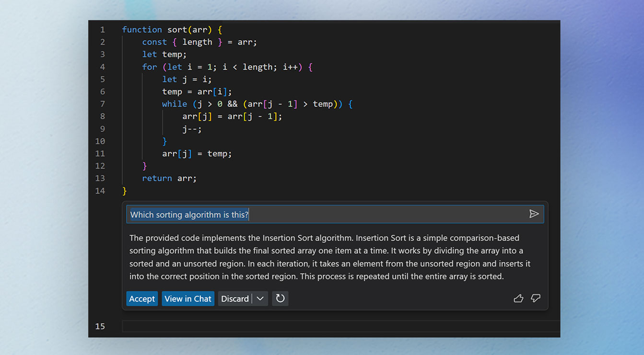This screenshot has height=355, width=644.
Task: Send the chat prompt with arrow icon
Action: click(534, 214)
